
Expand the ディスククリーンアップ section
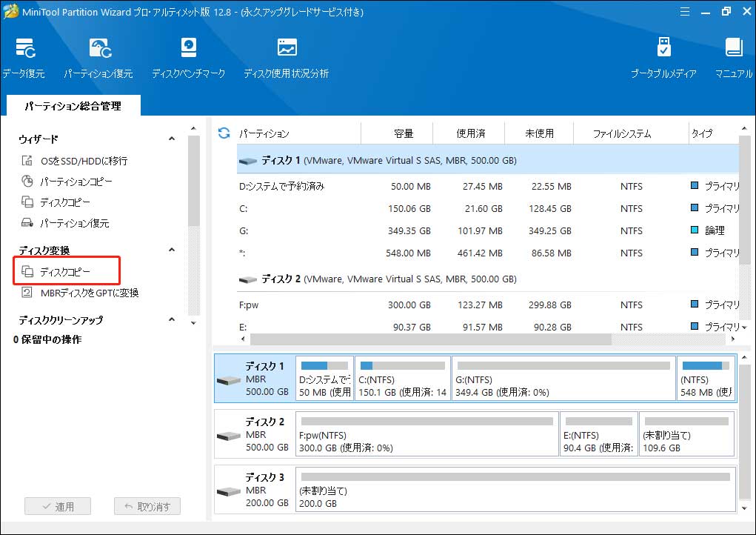[171, 320]
